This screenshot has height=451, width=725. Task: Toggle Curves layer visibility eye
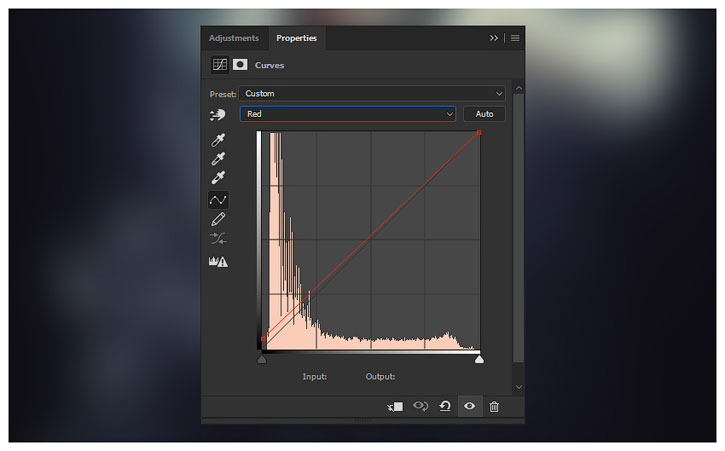[x=469, y=406]
